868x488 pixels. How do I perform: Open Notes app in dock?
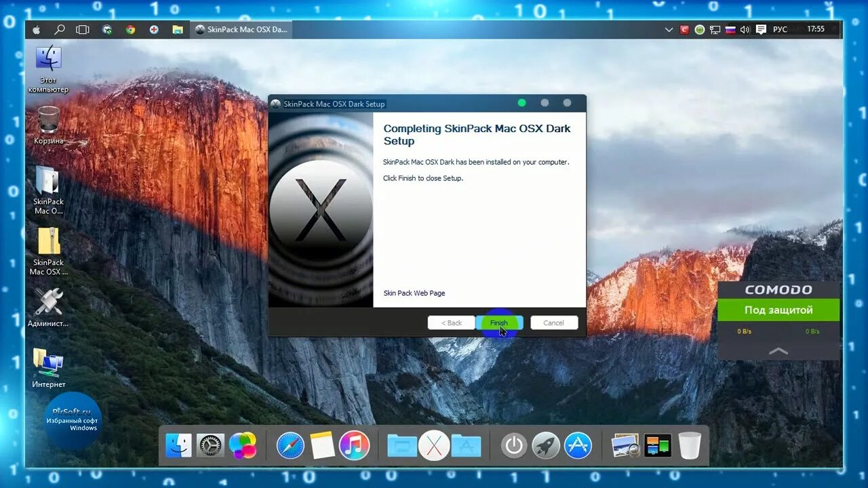coord(323,445)
